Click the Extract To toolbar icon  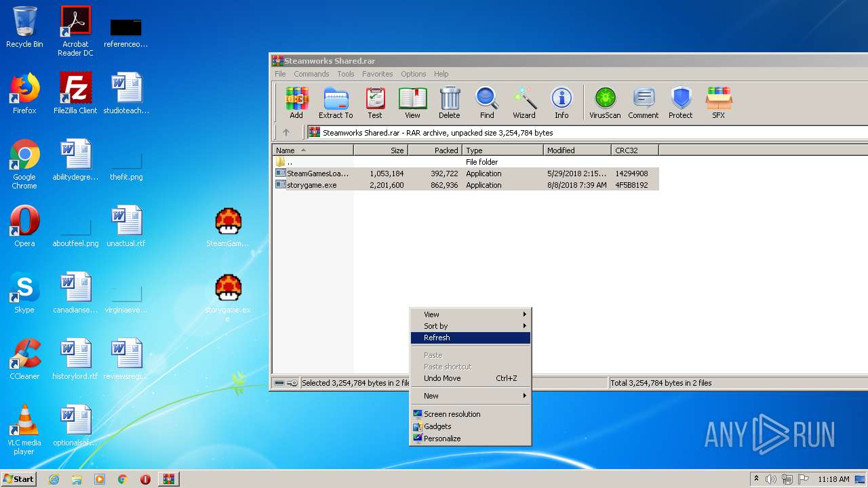click(336, 103)
